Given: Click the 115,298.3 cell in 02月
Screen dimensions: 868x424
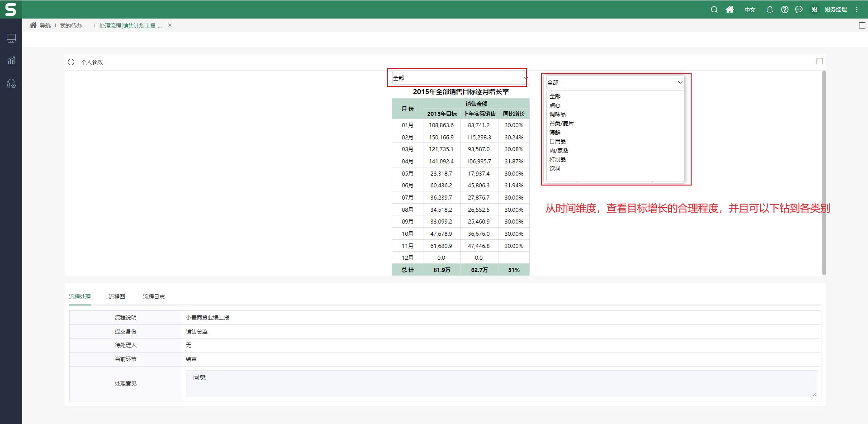Looking at the screenshot, I should 479,138.
